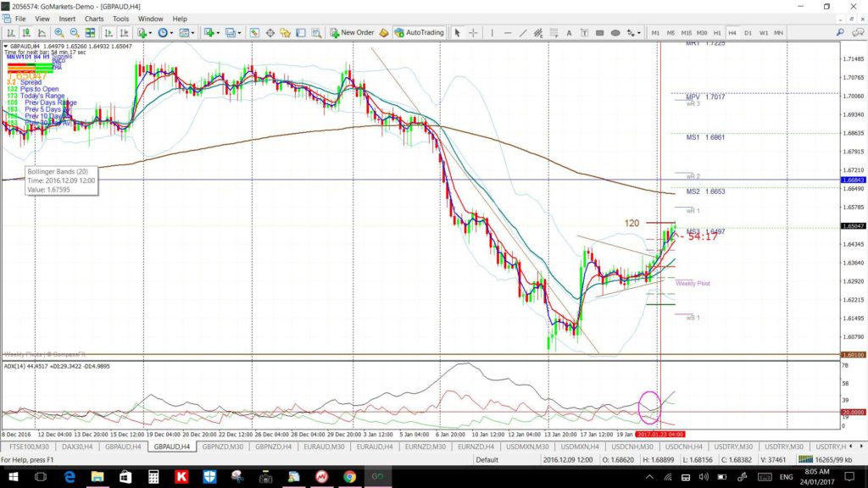The image size is (868, 488).
Task: Open the chart templates icon
Action: point(184,33)
